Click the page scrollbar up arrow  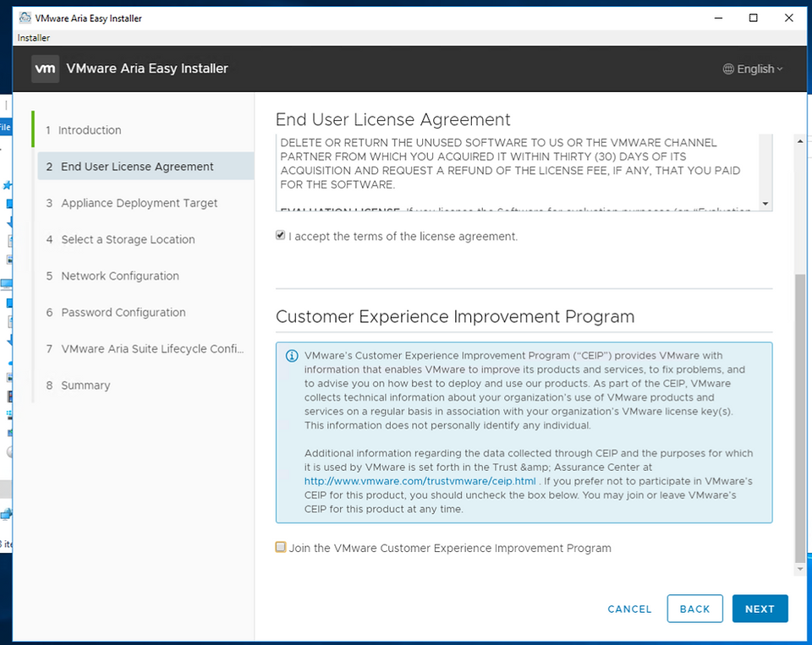(800, 141)
